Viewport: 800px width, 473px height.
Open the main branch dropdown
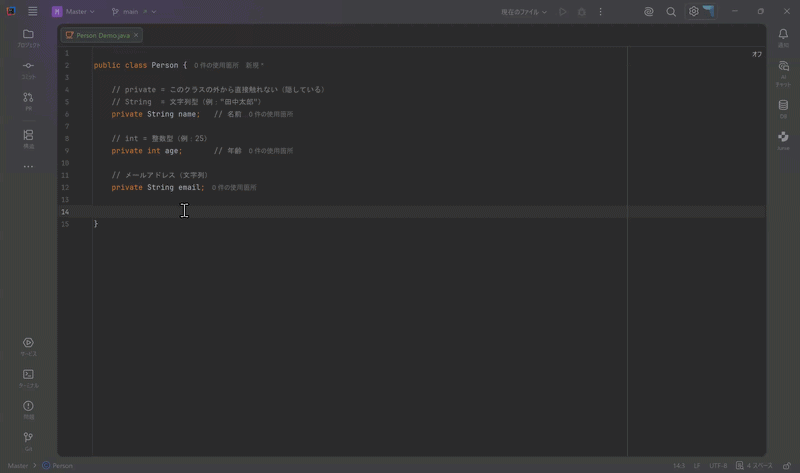134,11
